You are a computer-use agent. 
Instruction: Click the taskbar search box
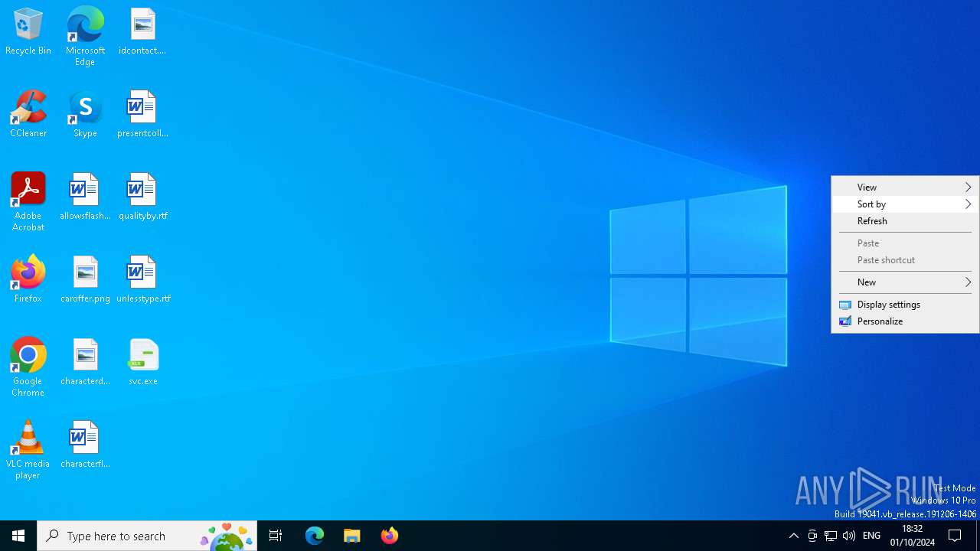click(x=147, y=536)
